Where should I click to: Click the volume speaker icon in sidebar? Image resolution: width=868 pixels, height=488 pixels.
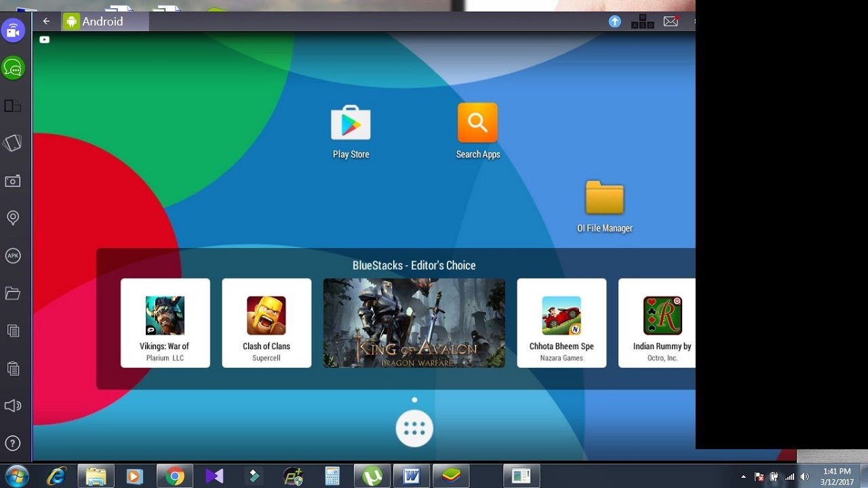click(12, 406)
